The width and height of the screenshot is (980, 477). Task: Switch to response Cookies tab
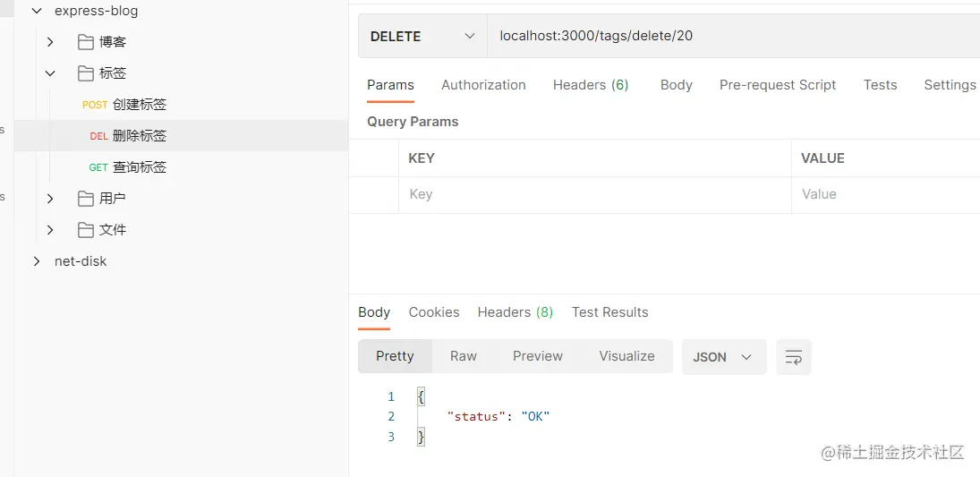434,312
